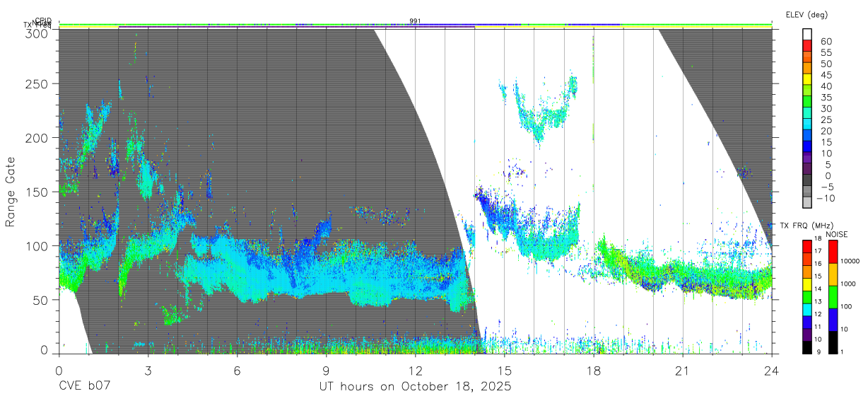Click the x-axis tick label 3
Image resolution: width=868 pixels, height=401 pixels.
(148, 371)
